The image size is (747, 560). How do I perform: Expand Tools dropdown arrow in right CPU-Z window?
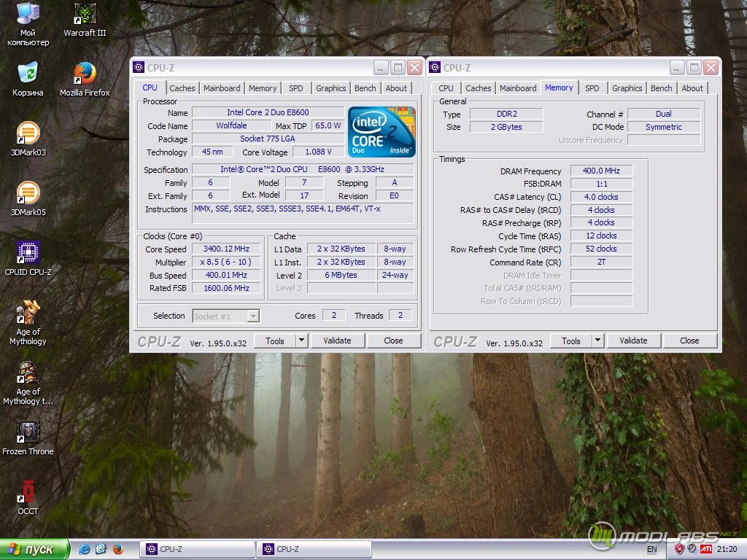[x=598, y=341]
